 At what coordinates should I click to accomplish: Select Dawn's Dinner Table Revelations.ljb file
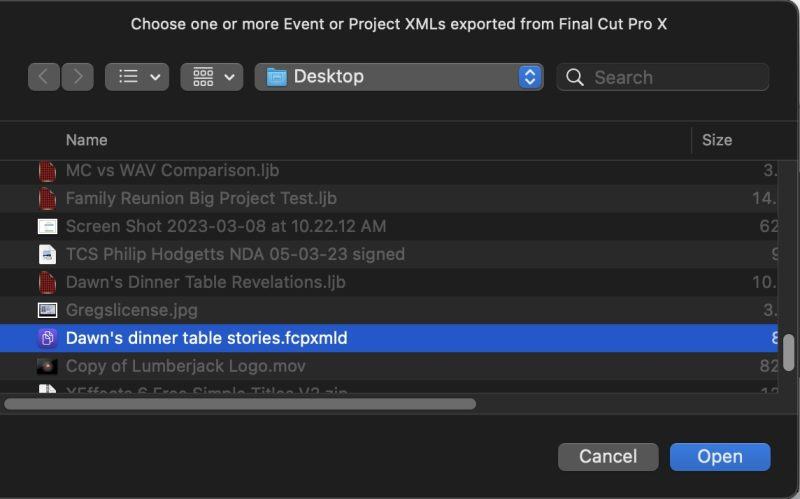tap(205, 282)
